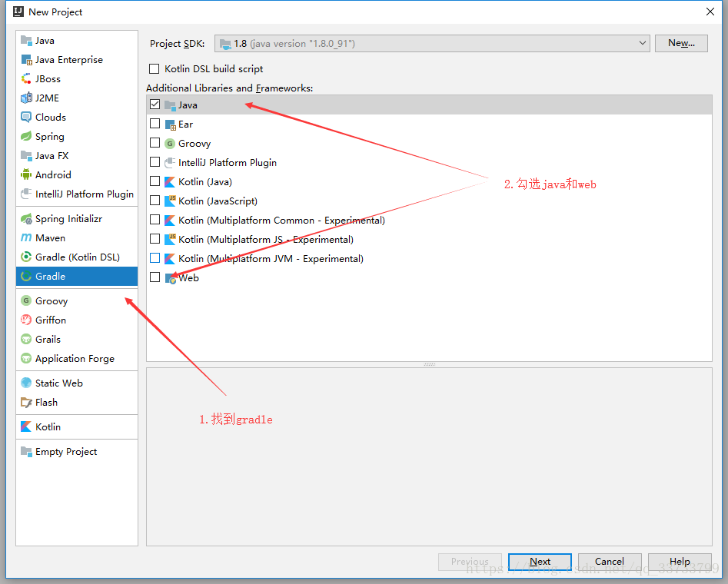Choose IntelliJ Platform Plugin sidebar icon
Image resolution: width=728 pixels, height=584 pixels.
(26, 194)
